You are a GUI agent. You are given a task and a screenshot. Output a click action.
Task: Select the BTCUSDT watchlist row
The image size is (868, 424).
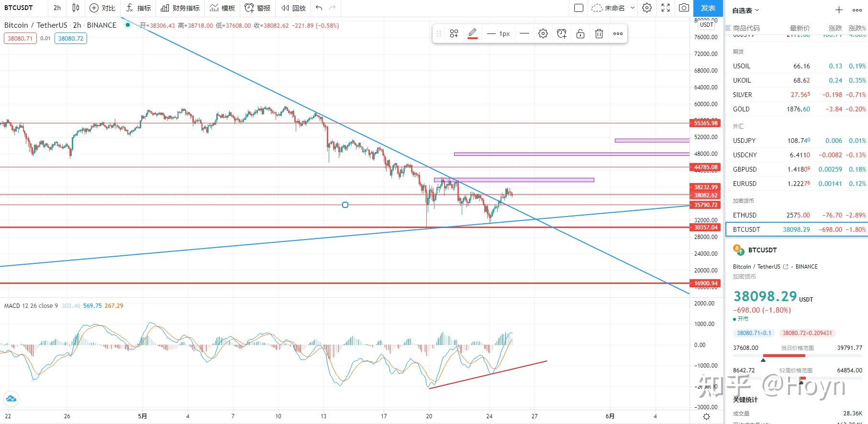pos(796,229)
